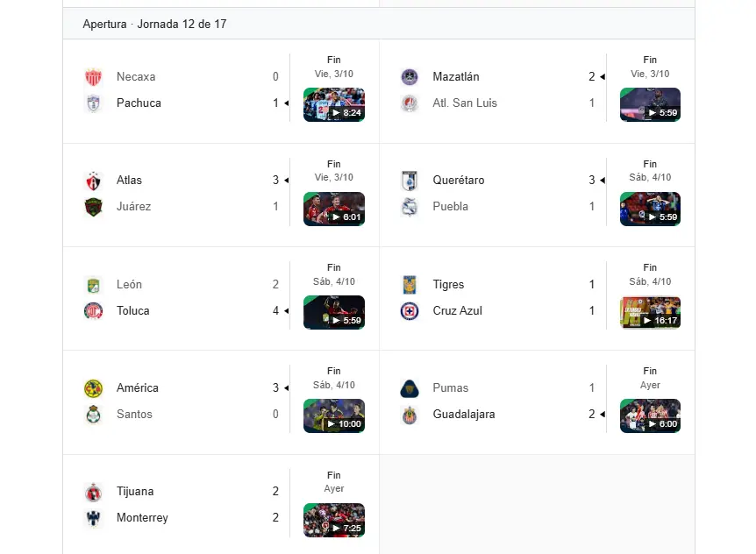Click the América team logo
This screenshot has width=756, height=554.
click(93, 388)
